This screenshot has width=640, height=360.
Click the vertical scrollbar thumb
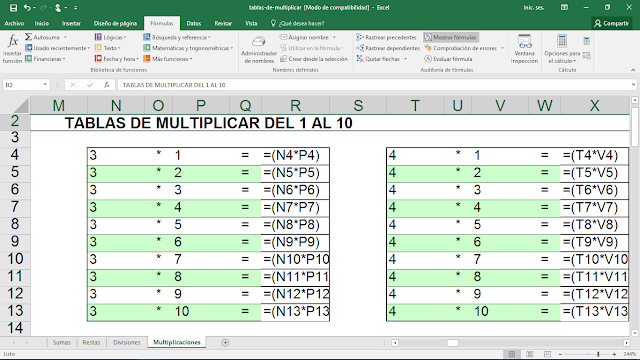point(635,127)
